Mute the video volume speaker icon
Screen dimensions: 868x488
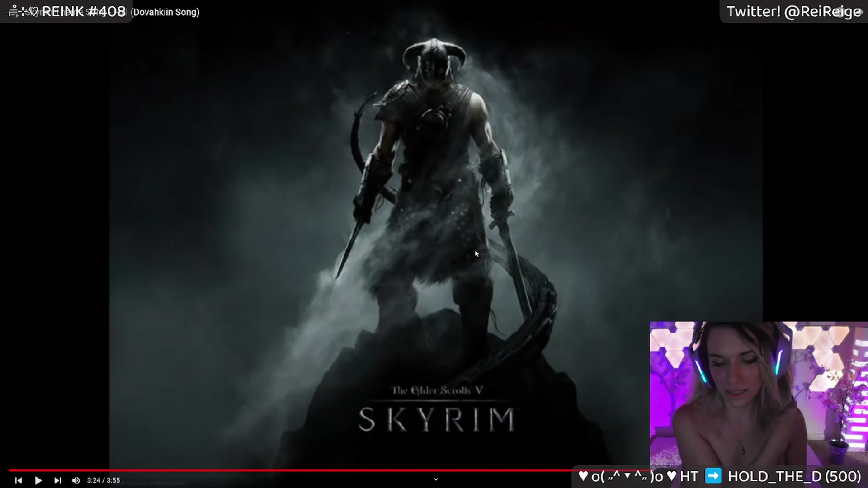(76, 480)
